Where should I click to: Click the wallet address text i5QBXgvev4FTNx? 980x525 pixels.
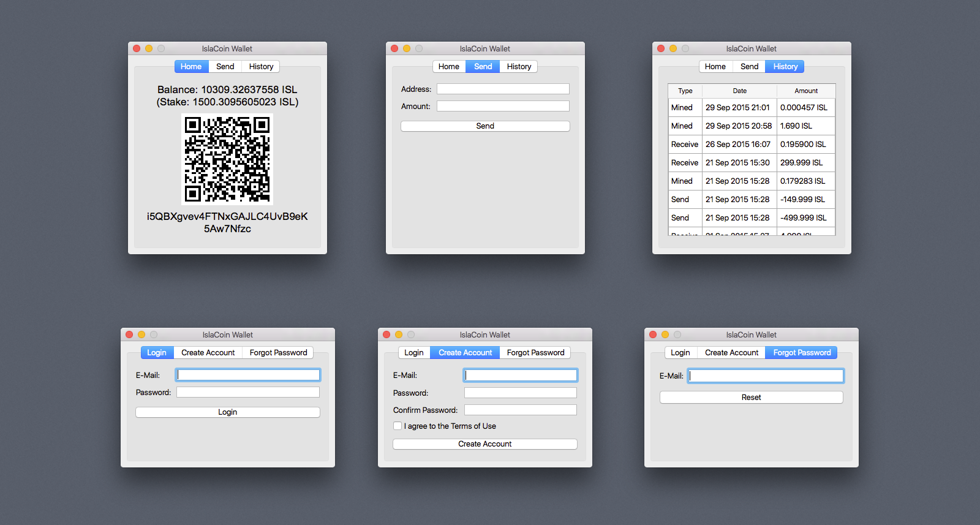(227, 222)
